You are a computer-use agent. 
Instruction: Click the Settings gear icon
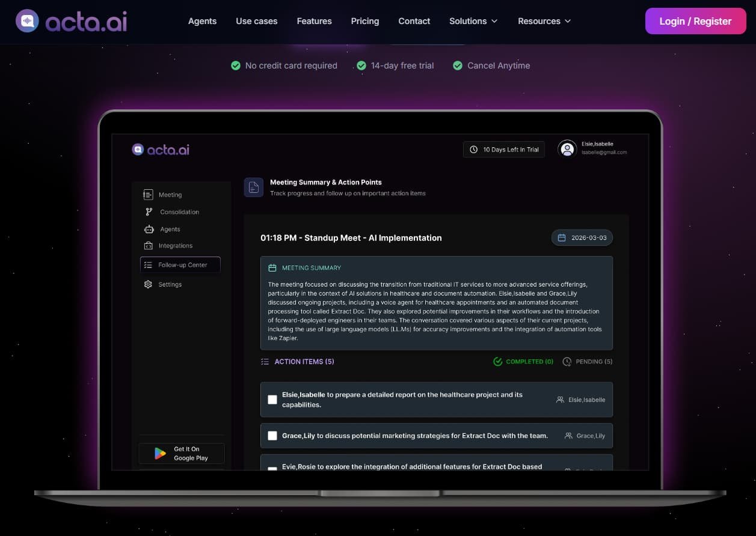pos(148,284)
